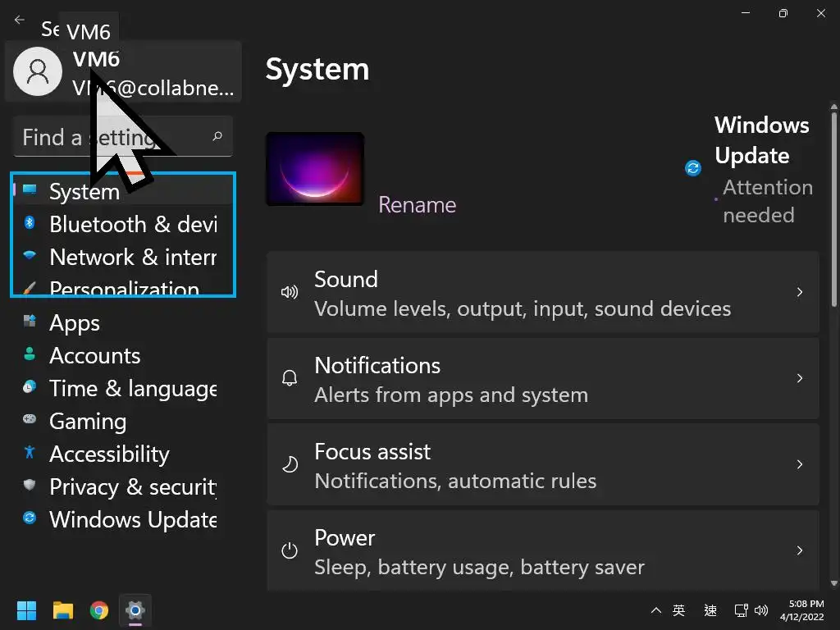
Task: Click the blue Windows Update icon at top right
Action: pos(692,168)
